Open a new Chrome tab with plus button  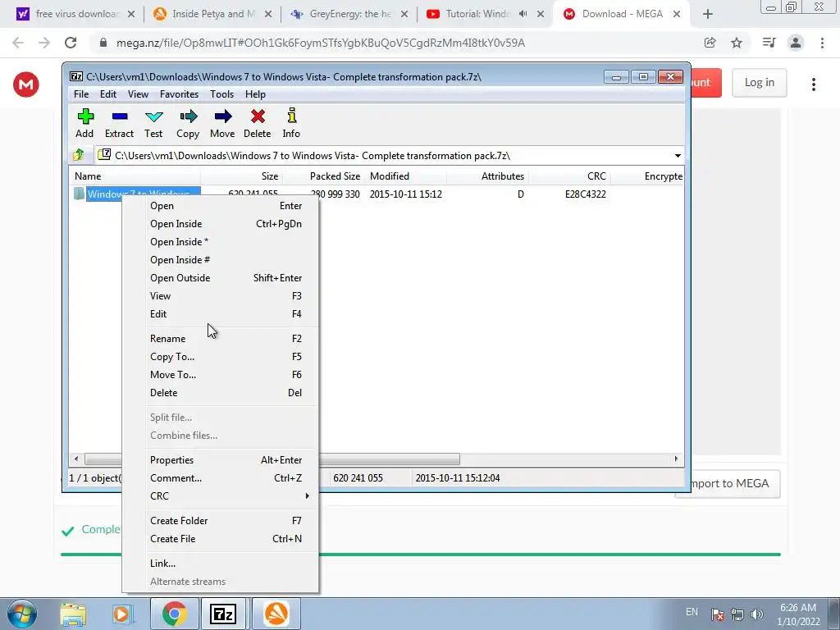[x=708, y=15]
